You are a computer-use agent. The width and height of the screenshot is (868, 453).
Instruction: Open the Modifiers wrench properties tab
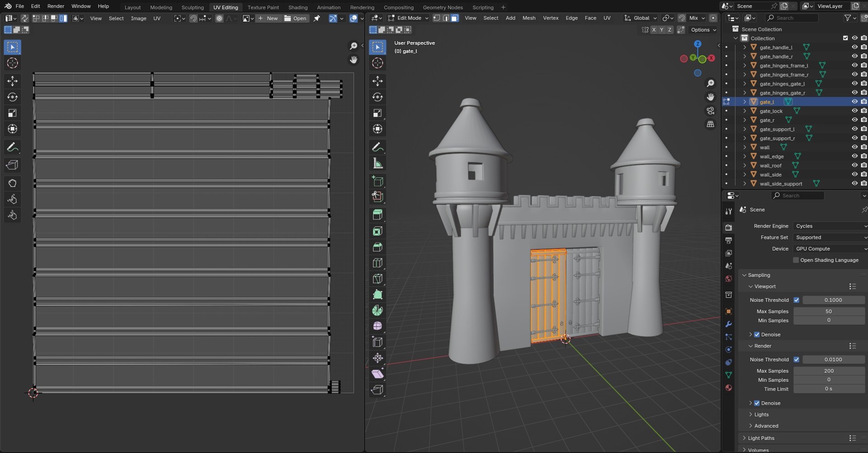pos(728,324)
